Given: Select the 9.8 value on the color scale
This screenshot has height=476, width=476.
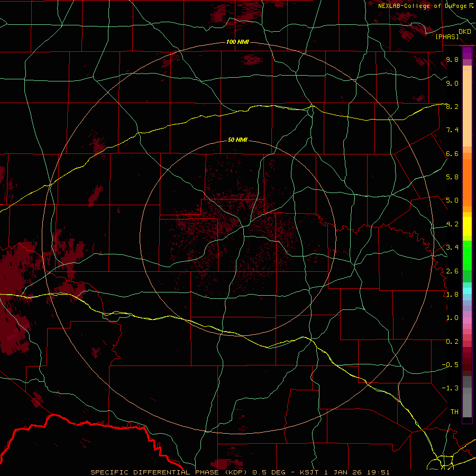Looking at the screenshot, I should pos(452,59).
